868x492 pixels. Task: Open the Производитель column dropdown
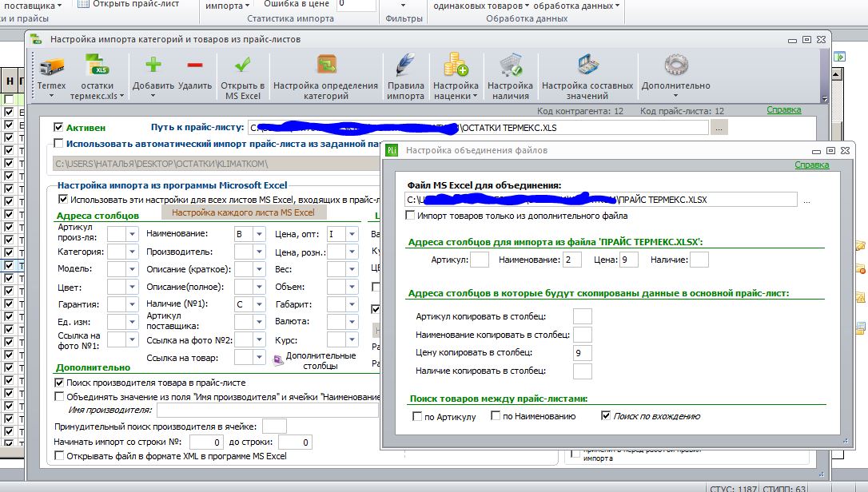pyautogui.click(x=259, y=252)
